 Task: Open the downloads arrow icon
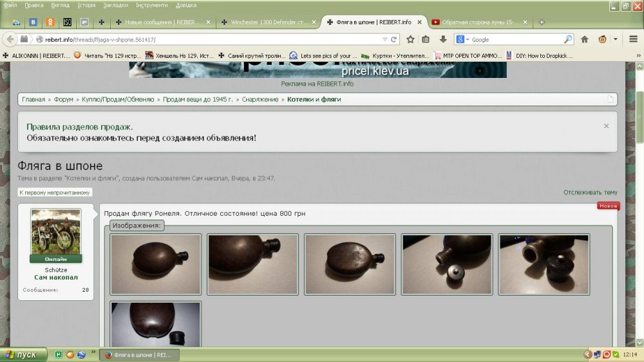tap(443, 39)
